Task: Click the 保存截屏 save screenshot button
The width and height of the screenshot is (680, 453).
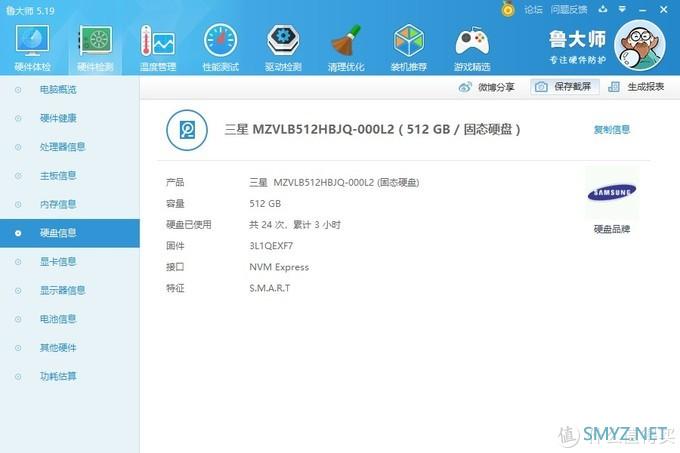Action: pos(564,87)
